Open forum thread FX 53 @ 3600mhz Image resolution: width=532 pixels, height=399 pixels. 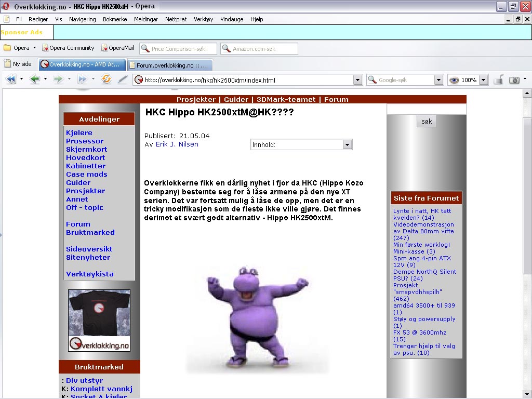(x=420, y=332)
